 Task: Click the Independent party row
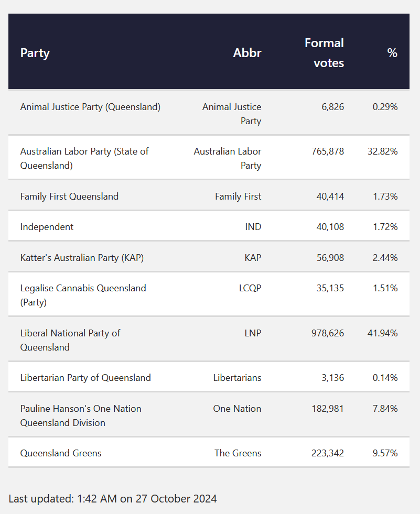tap(47, 227)
